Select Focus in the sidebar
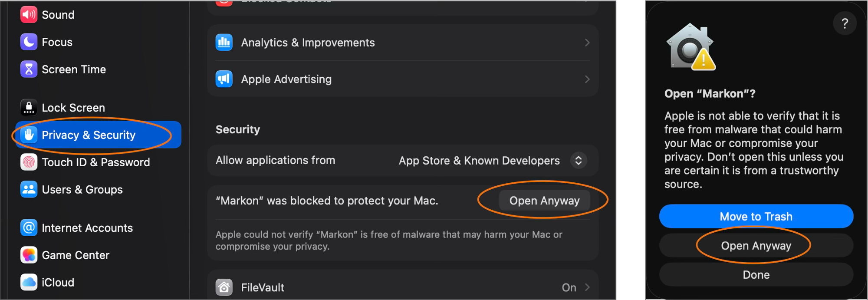The image size is (868, 300). click(x=99, y=42)
